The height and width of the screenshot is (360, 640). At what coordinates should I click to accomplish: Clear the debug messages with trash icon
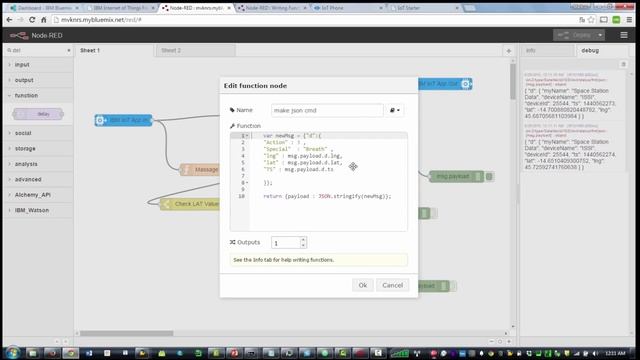pyautogui.click(x=623, y=64)
